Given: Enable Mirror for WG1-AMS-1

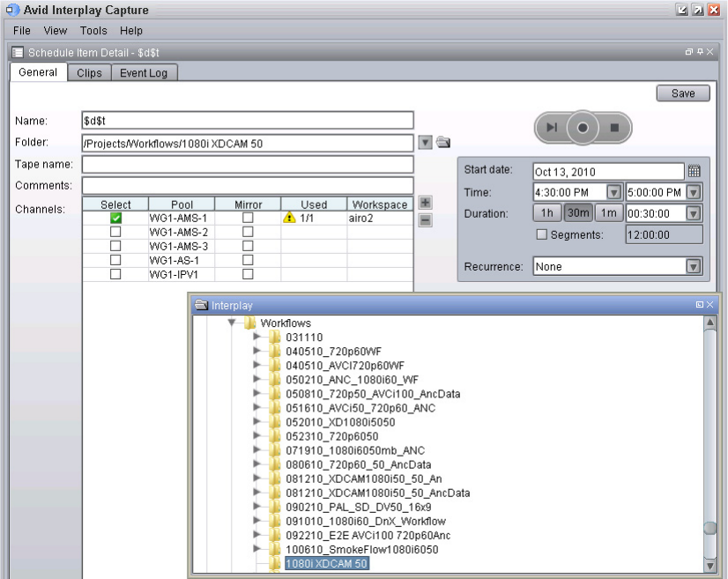Looking at the screenshot, I should (x=248, y=218).
